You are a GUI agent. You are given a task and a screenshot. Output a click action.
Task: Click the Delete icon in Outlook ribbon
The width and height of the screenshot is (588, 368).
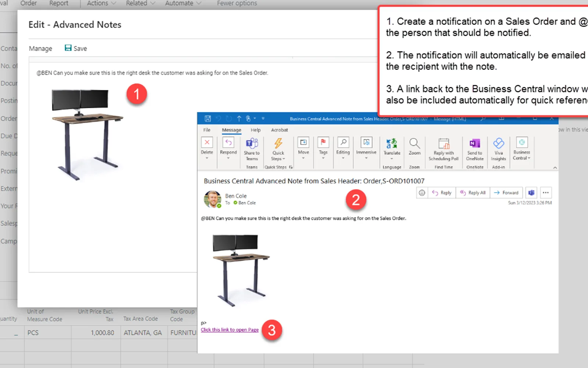(207, 142)
